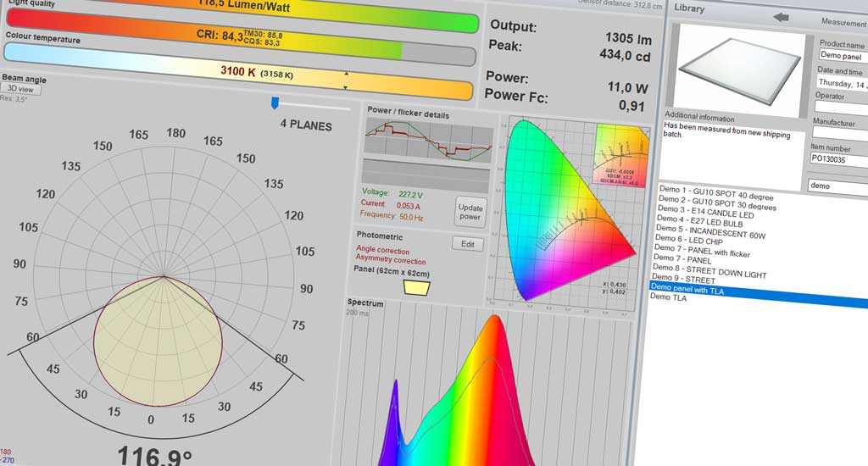Click the 116.9° beam angle value
Image resolution: width=868 pixels, height=466 pixels.
coord(154,456)
